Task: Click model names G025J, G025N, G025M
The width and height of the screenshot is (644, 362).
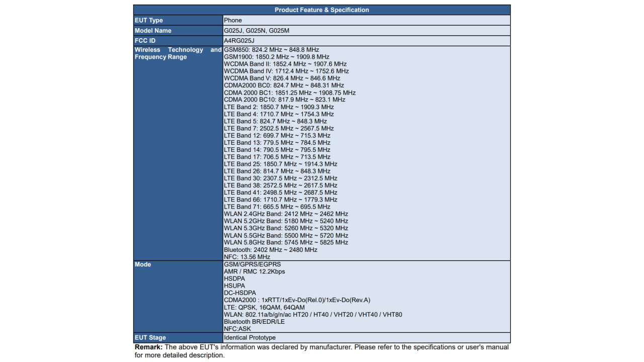Action: (257, 31)
